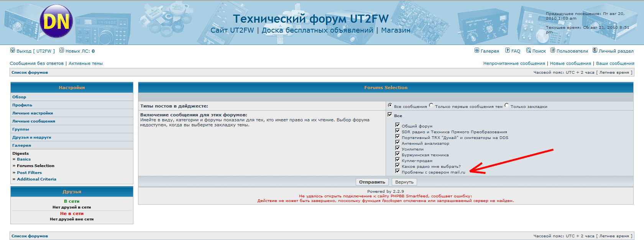The image size is (644, 240).
Task: Open the 'Непрочитанные сообщения' link
Action: click(514, 64)
